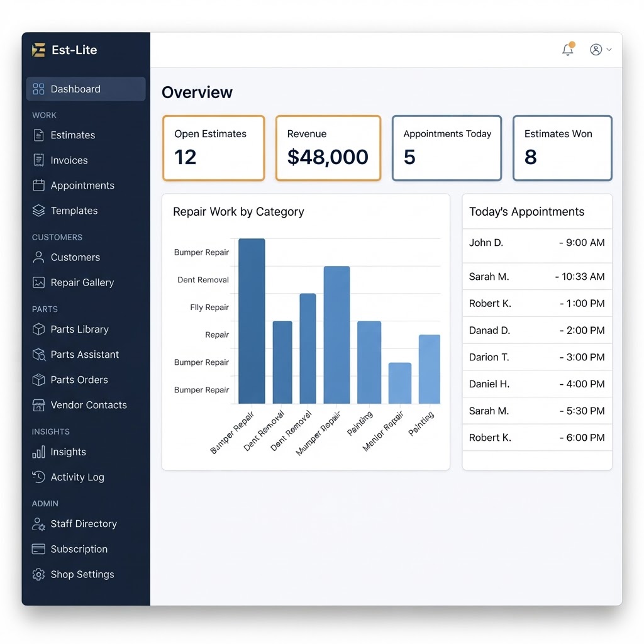This screenshot has width=644, height=644.
Task: Click the user profile avatar icon
Action: click(x=596, y=50)
